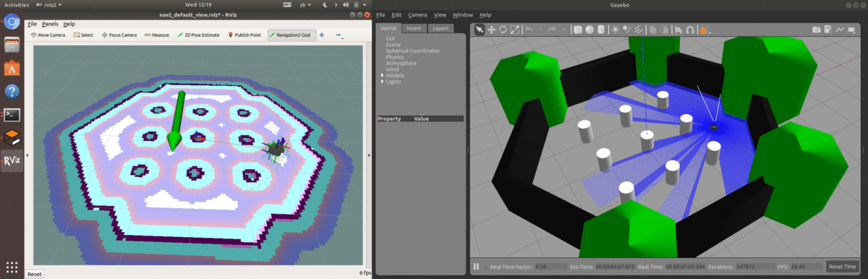The height and width of the screenshot is (279, 868).
Task: Open the Gazebo Help menu
Action: 485,14
